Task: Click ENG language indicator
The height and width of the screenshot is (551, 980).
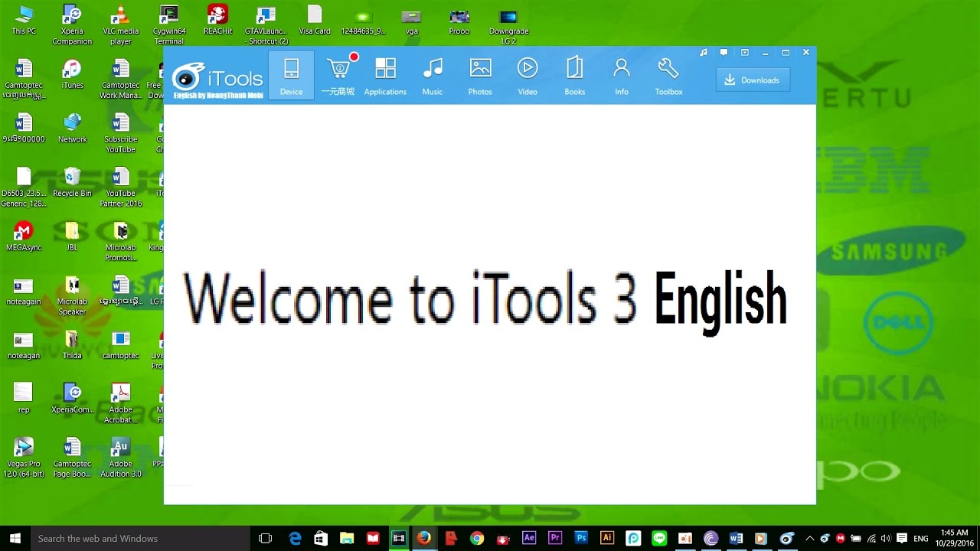Action: click(x=922, y=538)
